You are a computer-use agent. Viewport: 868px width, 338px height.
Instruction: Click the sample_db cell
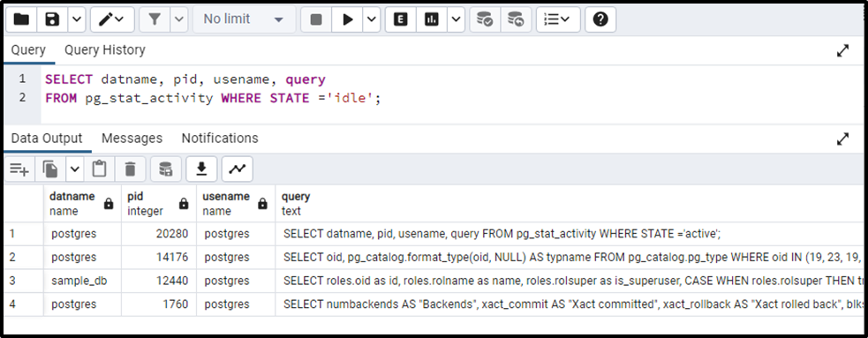(x=82, y=281)
